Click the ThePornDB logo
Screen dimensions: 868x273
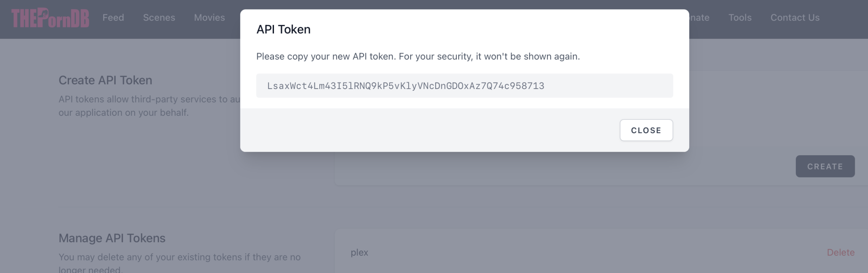point(50,18)
